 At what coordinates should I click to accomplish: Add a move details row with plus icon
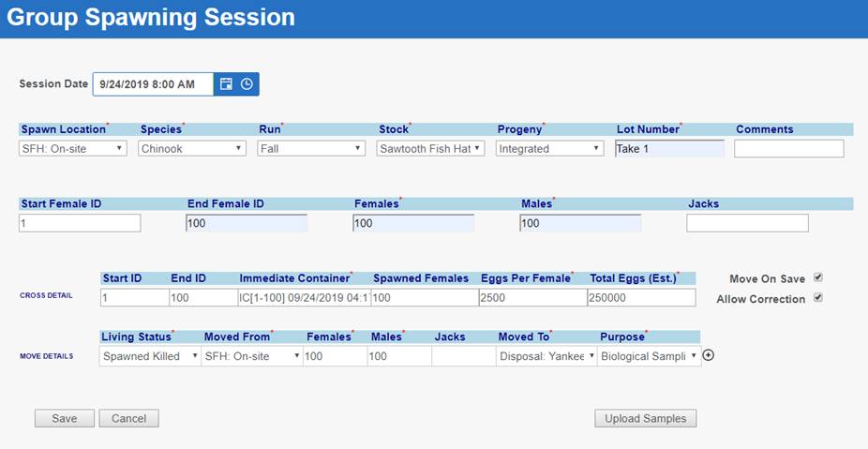[x=709, y=355]
